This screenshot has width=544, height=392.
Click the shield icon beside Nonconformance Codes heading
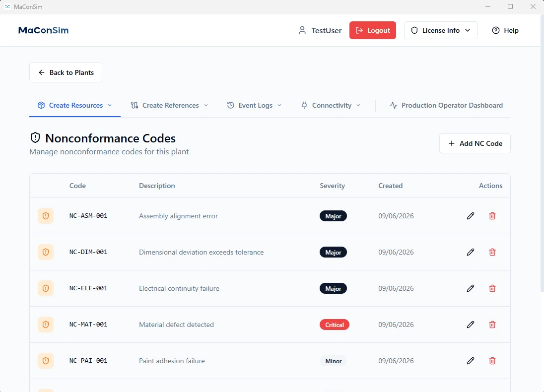pyautogui.click(x=35, y=138)
